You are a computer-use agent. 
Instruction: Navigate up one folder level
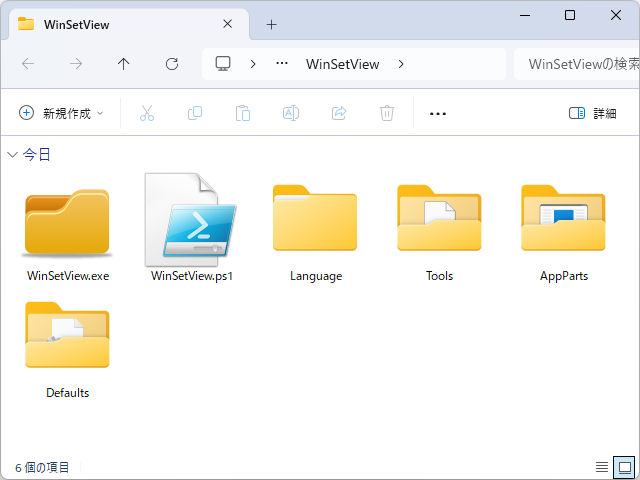123,64
